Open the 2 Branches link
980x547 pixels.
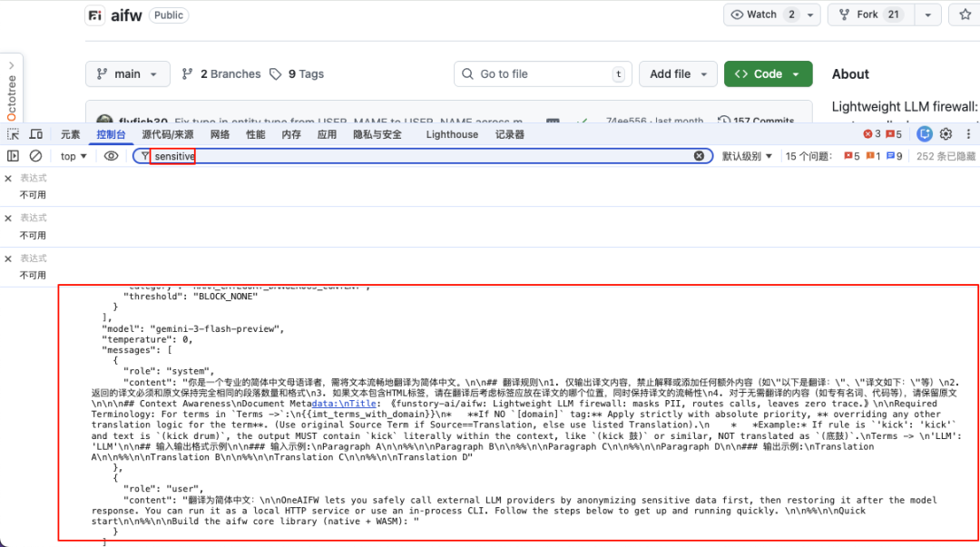coord(221,73)
